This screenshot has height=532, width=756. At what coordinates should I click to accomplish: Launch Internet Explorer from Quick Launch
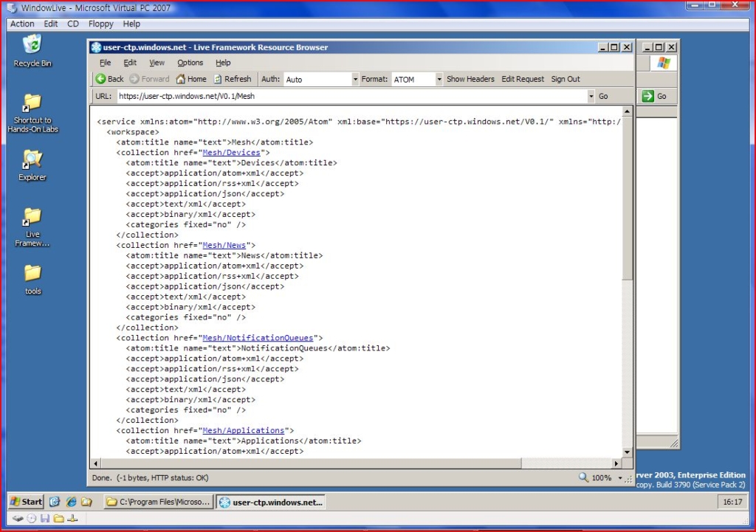[x=71, y=502]
